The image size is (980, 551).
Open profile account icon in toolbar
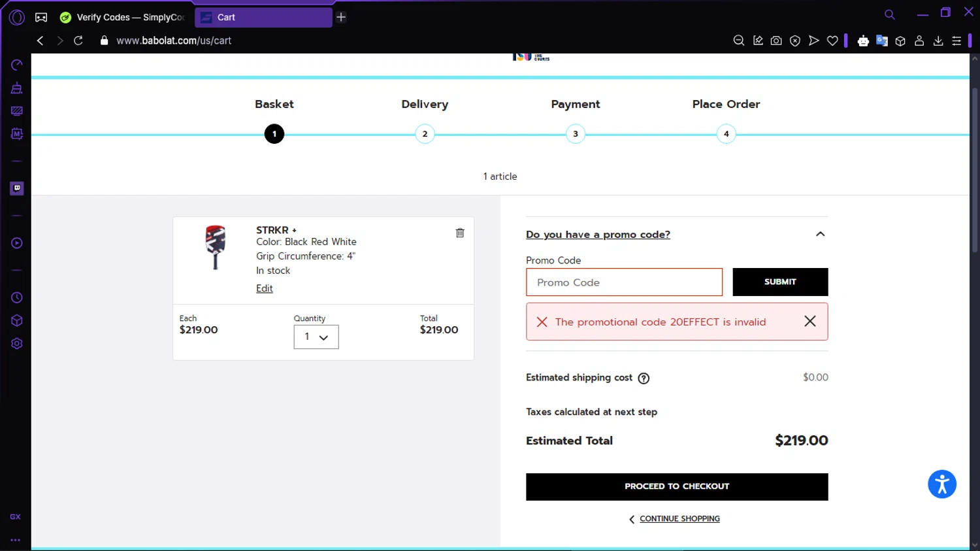[x=919, y=41]
